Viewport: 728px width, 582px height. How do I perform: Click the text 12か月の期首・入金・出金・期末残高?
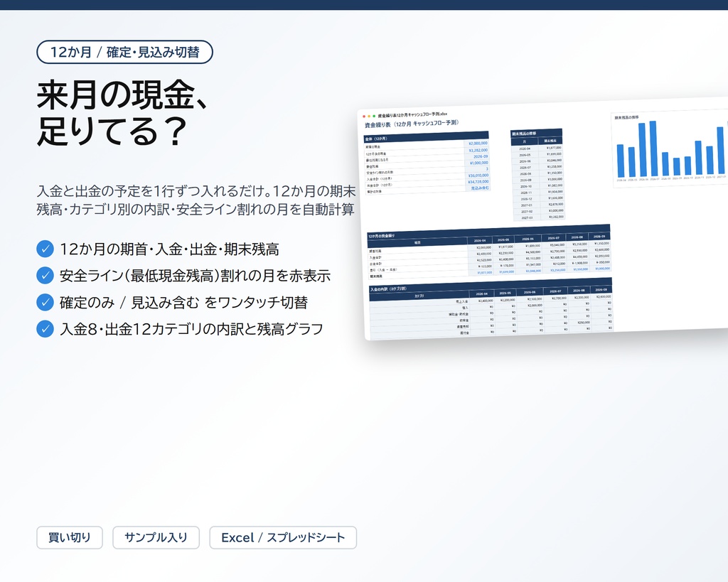pyautogui.click(x=169, y=249)
